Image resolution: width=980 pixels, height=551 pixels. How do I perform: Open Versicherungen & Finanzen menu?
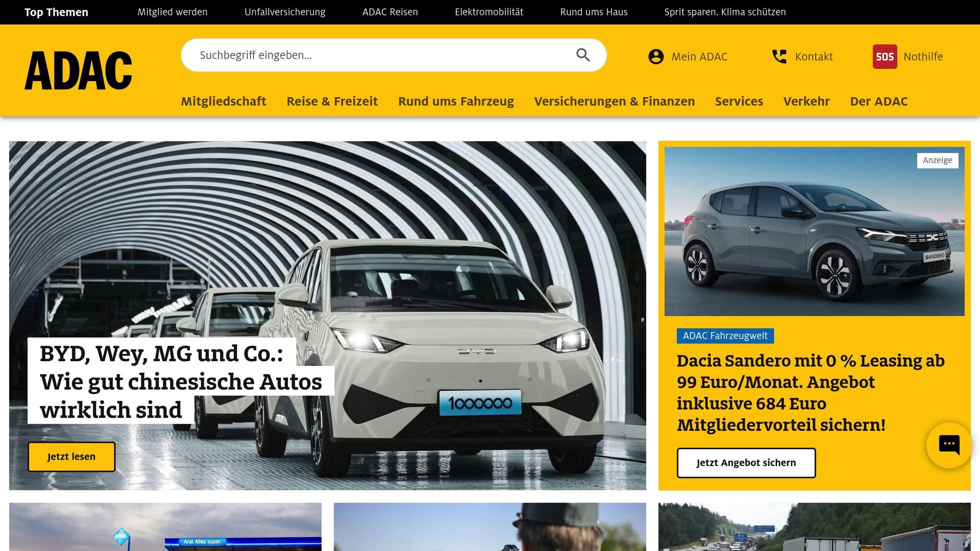click(x=614, y=101)
